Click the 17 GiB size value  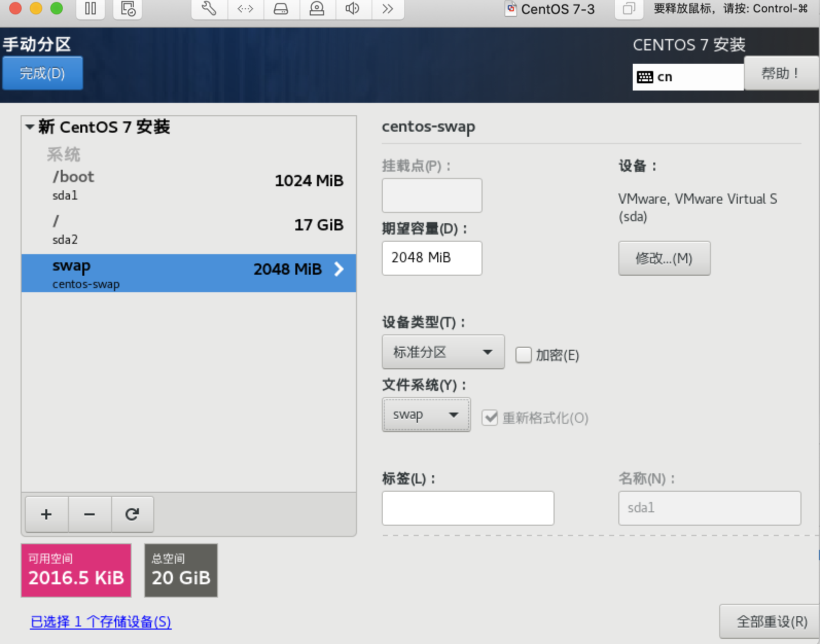pos(318,225)
